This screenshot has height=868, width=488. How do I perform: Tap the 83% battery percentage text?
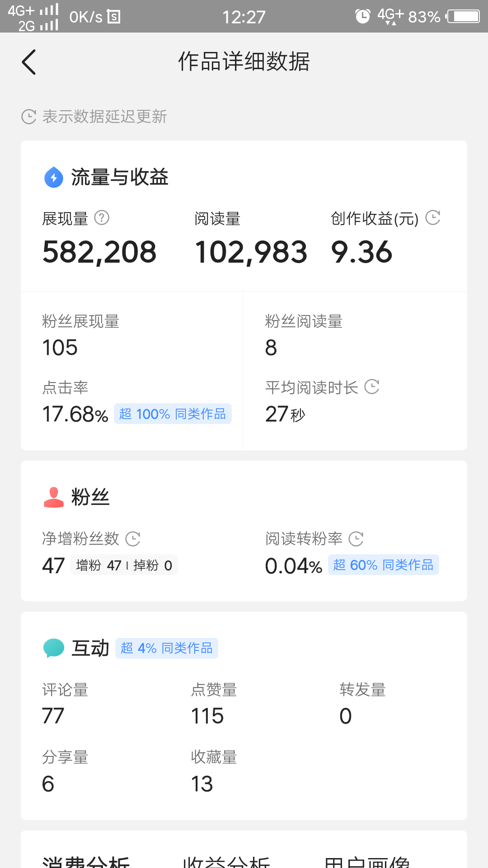pos(424,17)
